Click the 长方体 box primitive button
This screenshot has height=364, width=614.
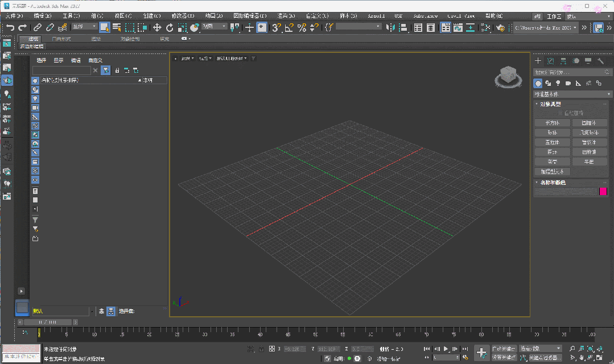coord(552,123)
